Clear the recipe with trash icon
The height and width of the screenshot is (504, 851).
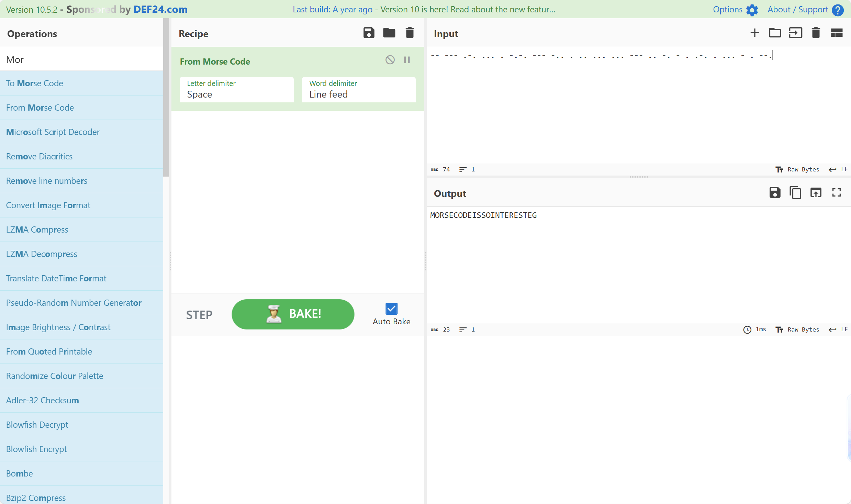click(x=410, y=33)
